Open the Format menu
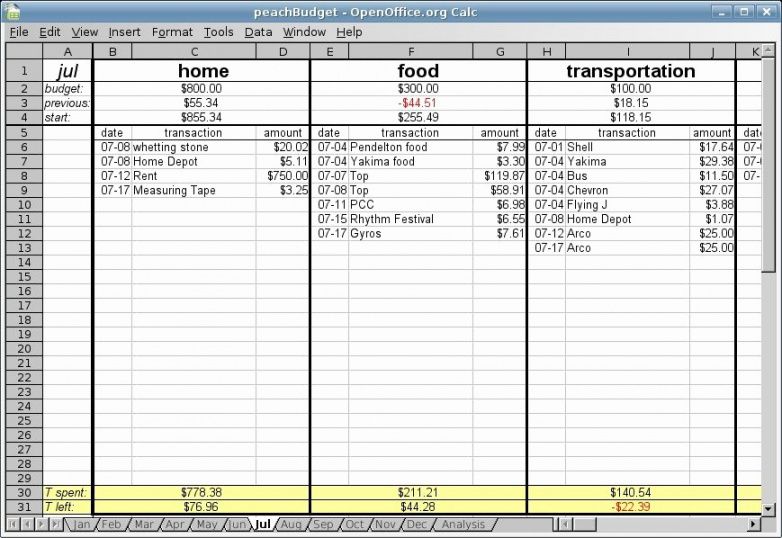Screen dimensions: 782x538 [x=172, y=32]
